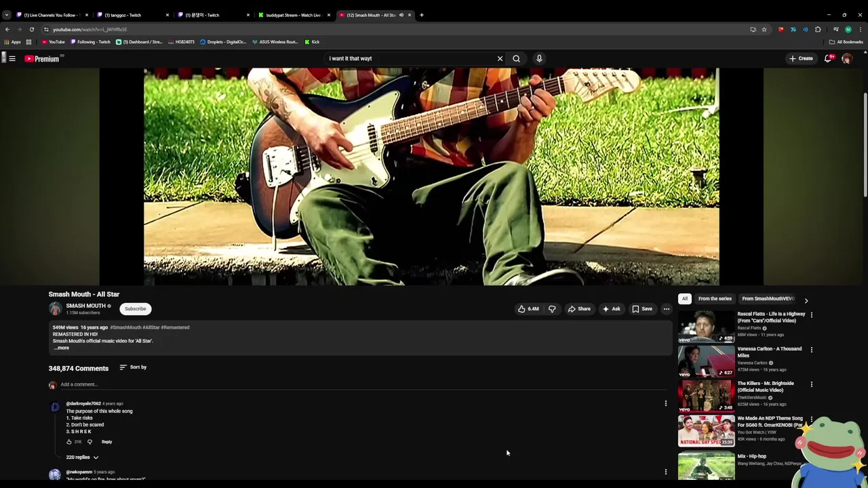Screen dimensions: 868x488
Task: Open tab search dropdown arrow
Action: coord(6,15)
